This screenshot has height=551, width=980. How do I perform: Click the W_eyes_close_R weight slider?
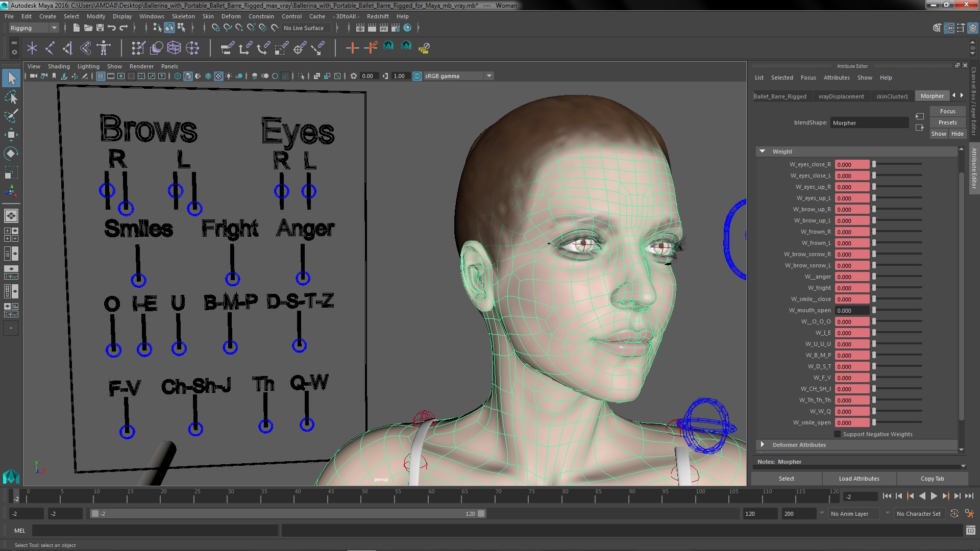click(897, 164)
